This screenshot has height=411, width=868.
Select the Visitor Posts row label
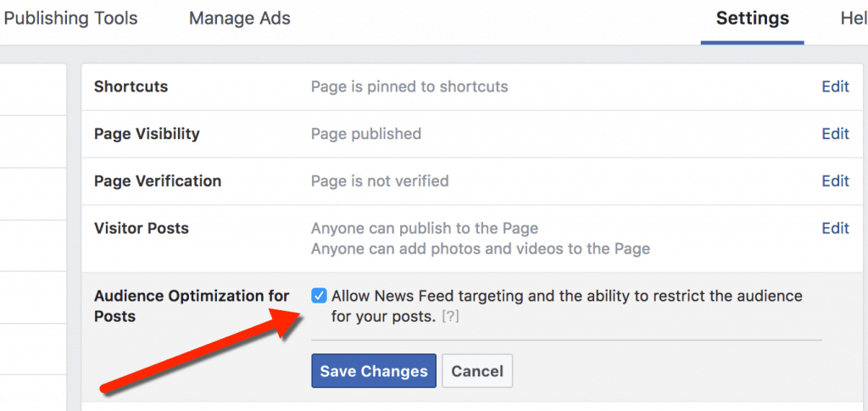coord(142,228)
